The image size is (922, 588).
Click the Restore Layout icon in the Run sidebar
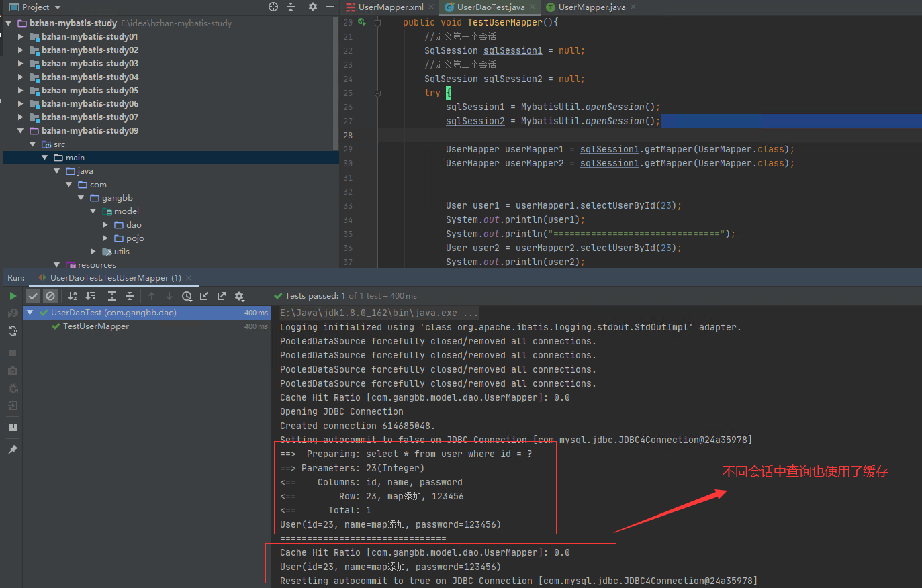[x=13, y=428]
